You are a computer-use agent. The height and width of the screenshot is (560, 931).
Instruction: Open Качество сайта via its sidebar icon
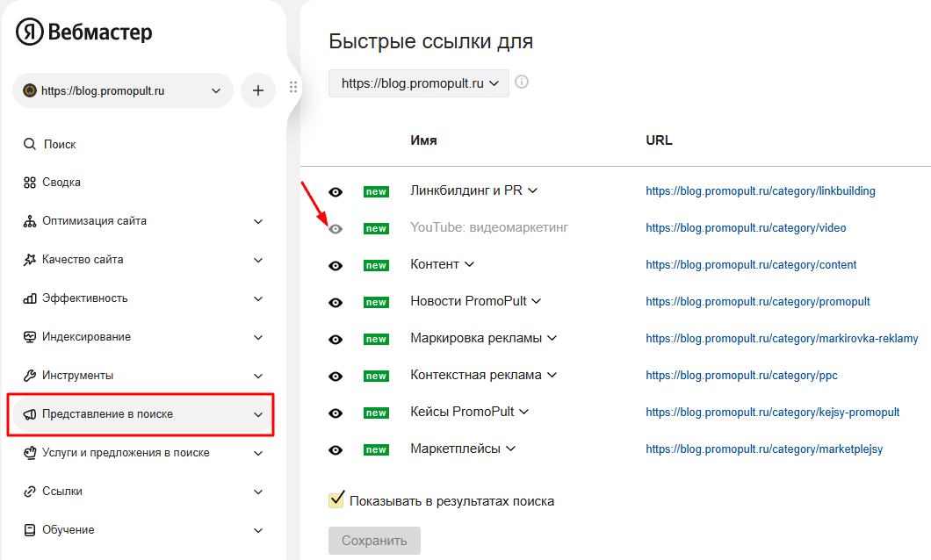coord(29,260)
